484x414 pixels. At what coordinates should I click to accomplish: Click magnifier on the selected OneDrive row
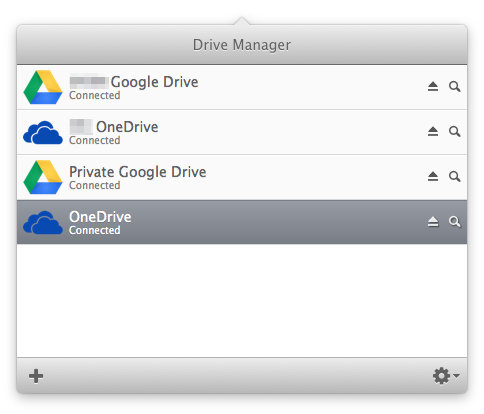[455, 221]
